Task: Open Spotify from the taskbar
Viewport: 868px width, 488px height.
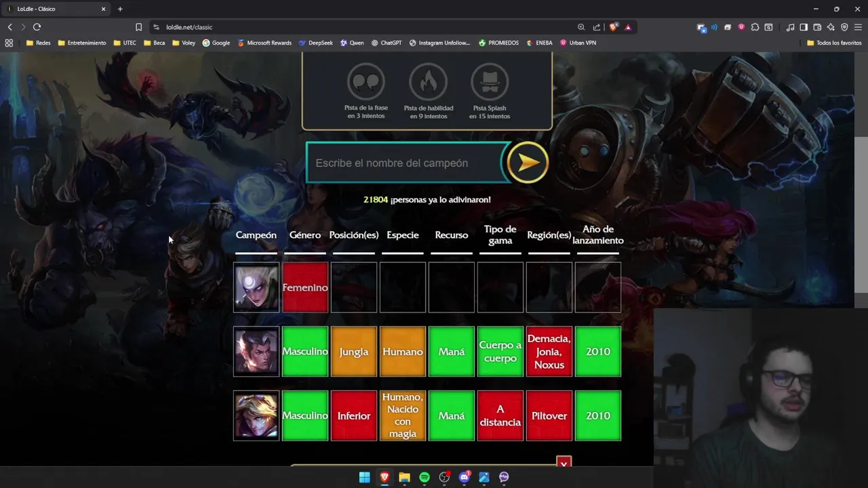Action: [425, 477]
